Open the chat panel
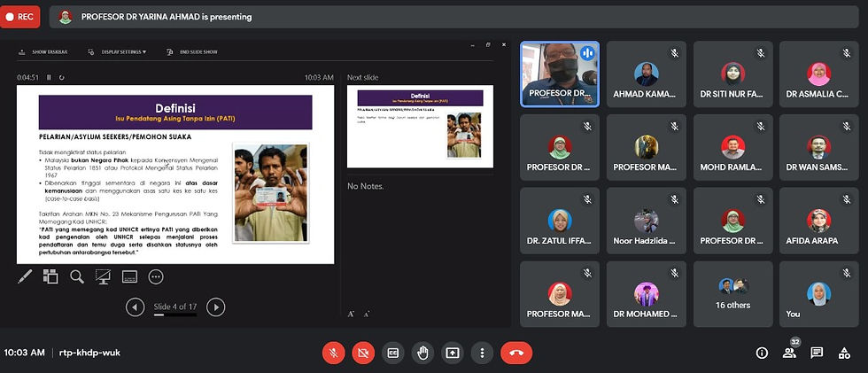 coord(817,354)
